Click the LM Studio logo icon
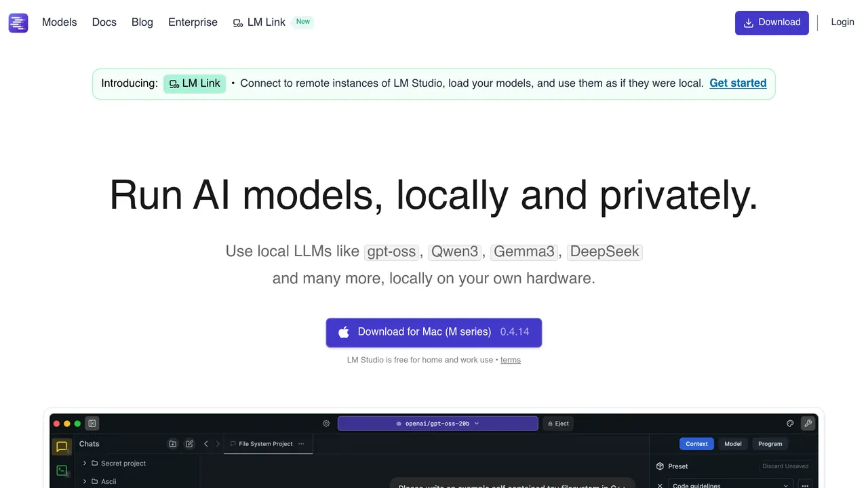Viewport: 868px width, 488px height. pyautogui.click(x=18, y=23)
